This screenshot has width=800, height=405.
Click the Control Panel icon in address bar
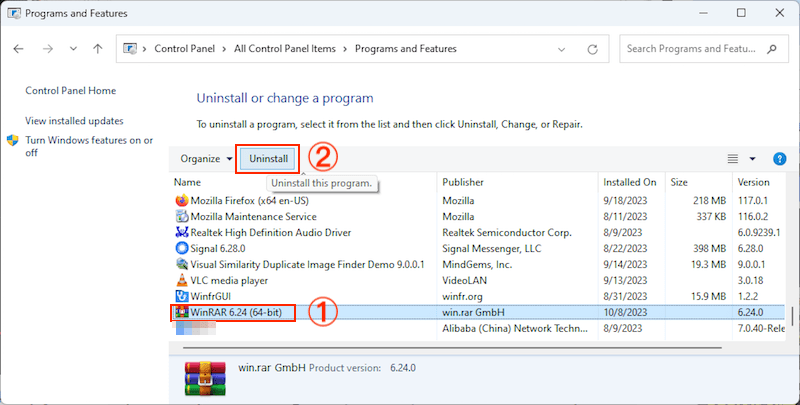(x=130, y=49)
